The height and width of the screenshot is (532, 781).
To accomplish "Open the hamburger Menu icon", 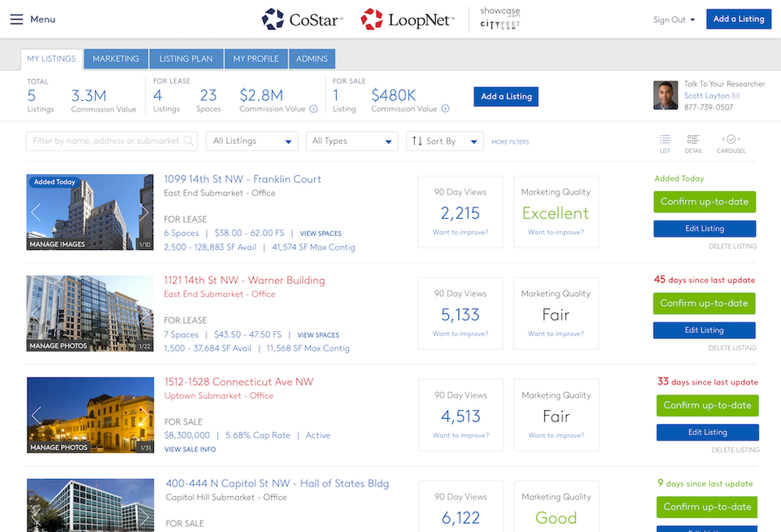I will point(16,20).
